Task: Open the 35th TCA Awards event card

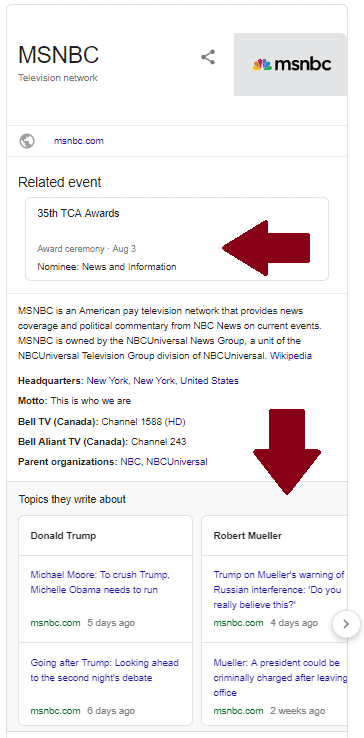Action: click(x=177, y=239)
